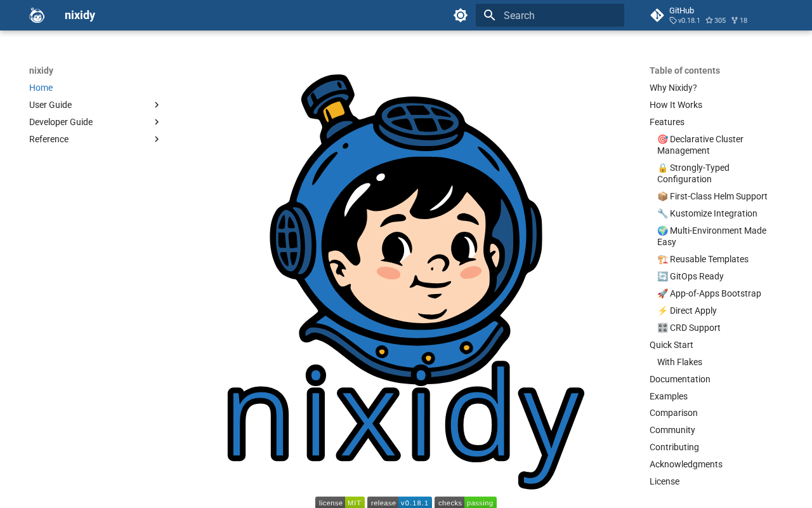Toggle the light/dark color theme
Image resolution: width=812 pixels, height=508 pixels.
[x=461, y=15]
